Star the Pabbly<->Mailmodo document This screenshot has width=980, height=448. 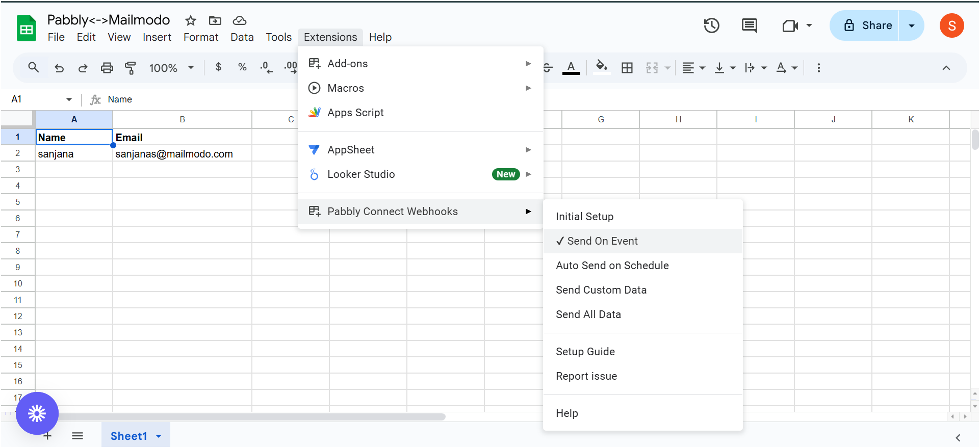click(x=191, y=20)
